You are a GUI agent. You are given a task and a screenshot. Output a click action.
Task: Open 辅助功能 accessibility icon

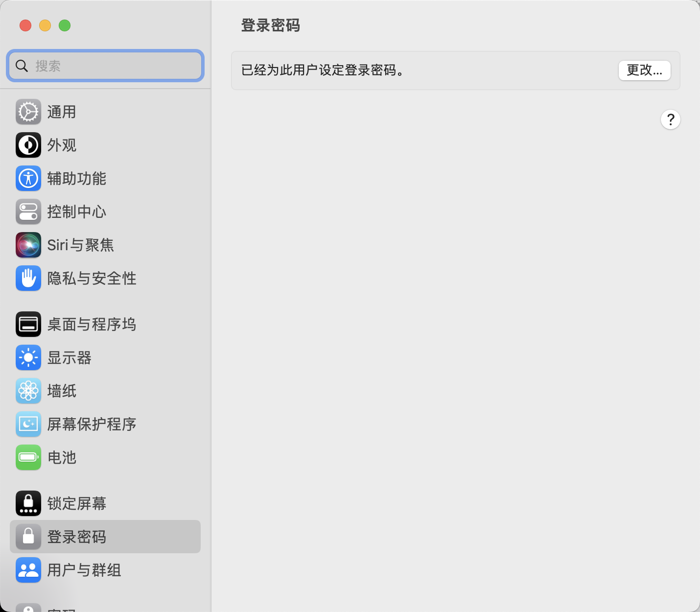pyautogui.click(x=28, y=179)
